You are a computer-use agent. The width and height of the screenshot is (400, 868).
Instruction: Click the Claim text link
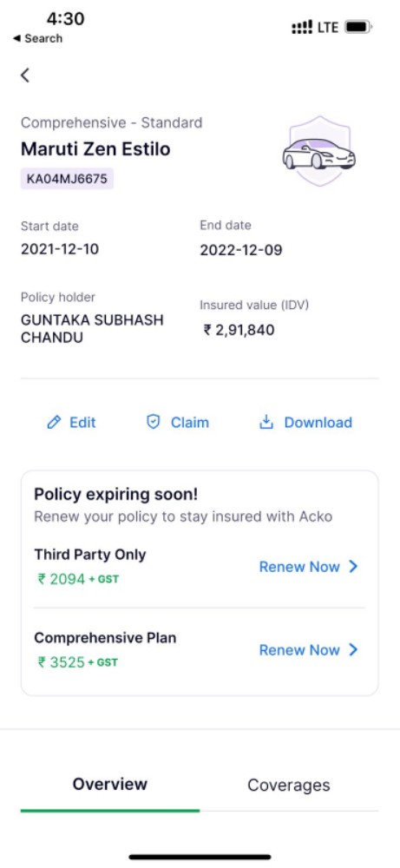pyautogui.click(x=190, y=423)
